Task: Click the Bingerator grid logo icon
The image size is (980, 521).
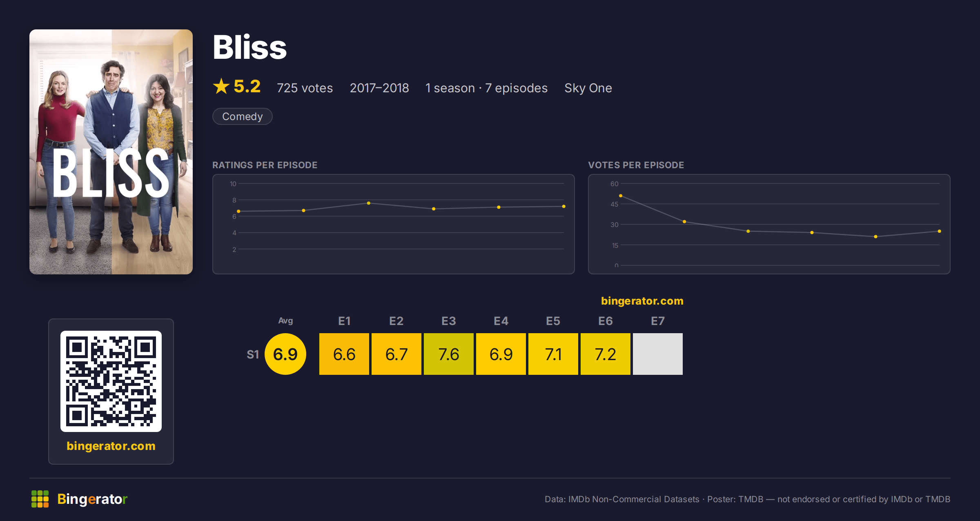Action: (40, 499)
